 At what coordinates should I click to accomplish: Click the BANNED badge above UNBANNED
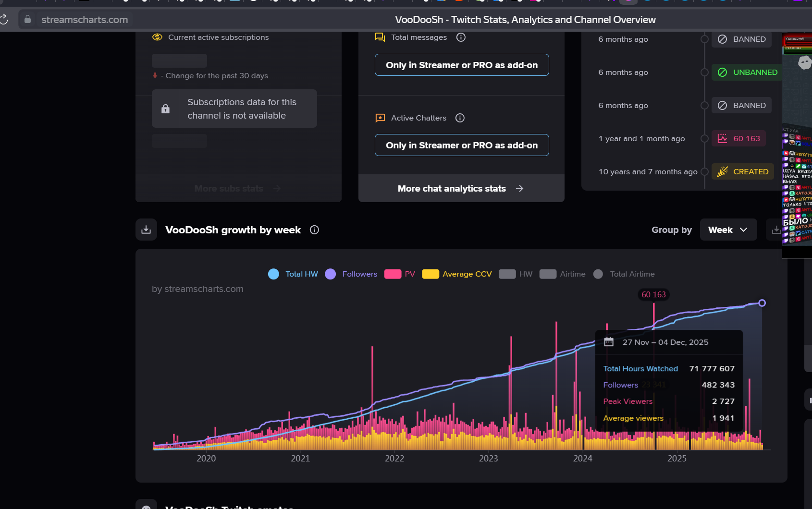point(741,39)
